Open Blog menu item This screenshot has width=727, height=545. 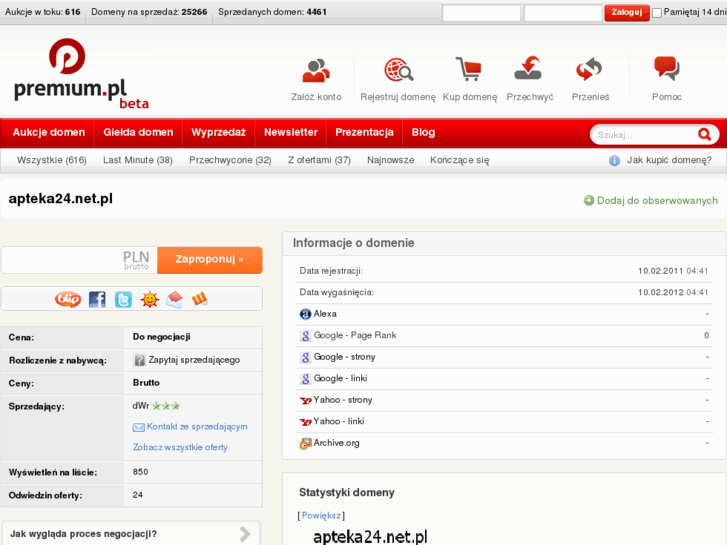(x=423, y=133)
